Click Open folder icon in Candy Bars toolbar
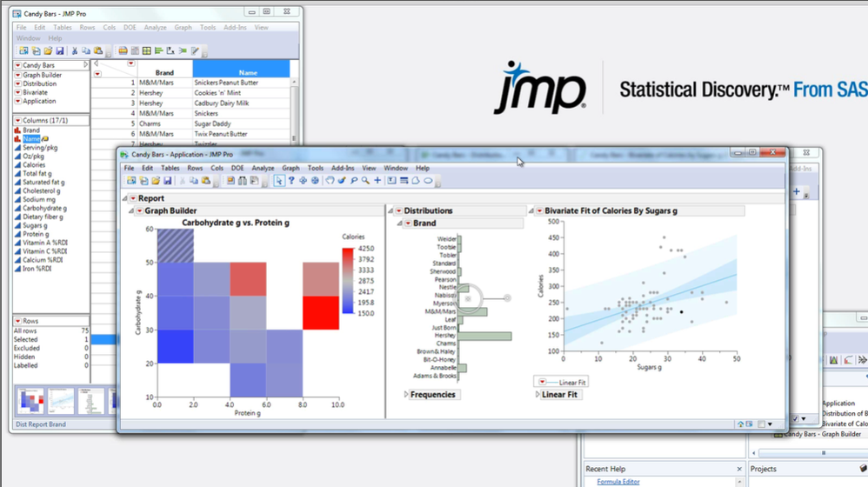This screenshot has width=868, height=487. pyautogui.click(x=48, y=51)
